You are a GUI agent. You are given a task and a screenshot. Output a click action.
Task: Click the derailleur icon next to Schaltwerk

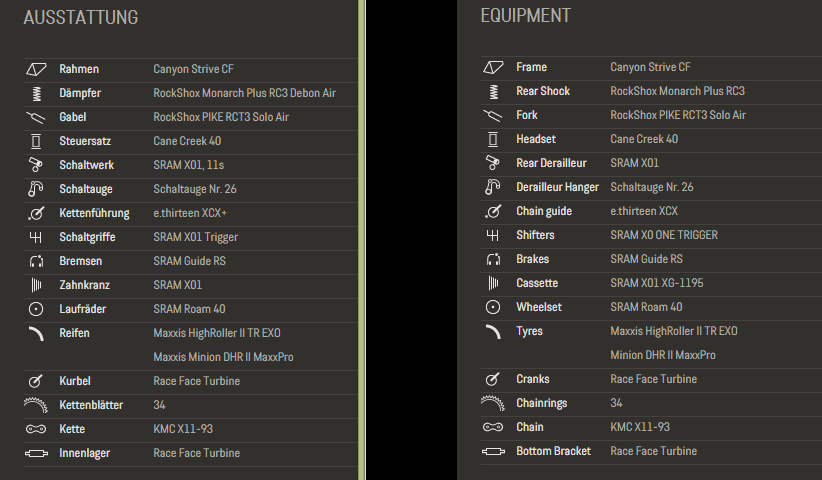click(36, 165)
